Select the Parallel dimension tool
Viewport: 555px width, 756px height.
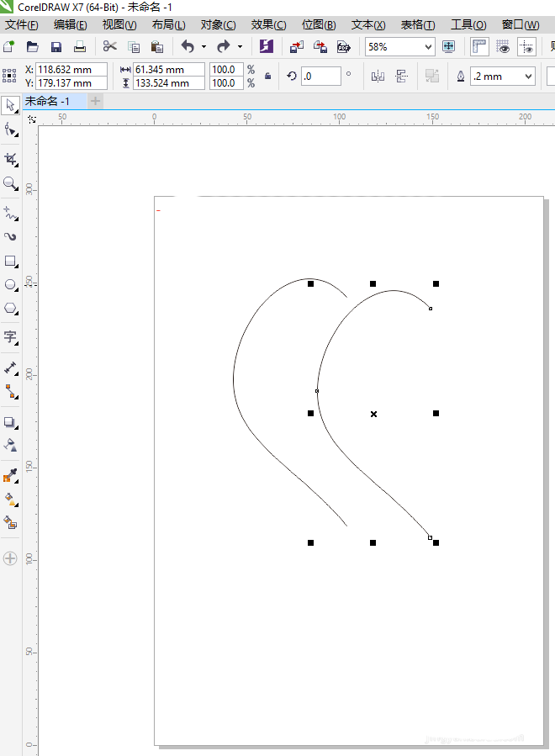point(11,367)
